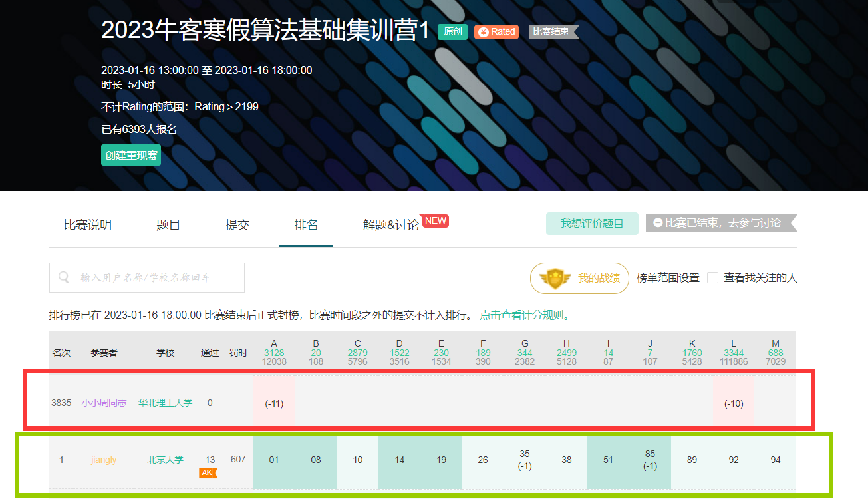Click the coin icon on Rated badge
Image resolution: width=868 pixels, height=499 pixels.
tap(484, 32)
